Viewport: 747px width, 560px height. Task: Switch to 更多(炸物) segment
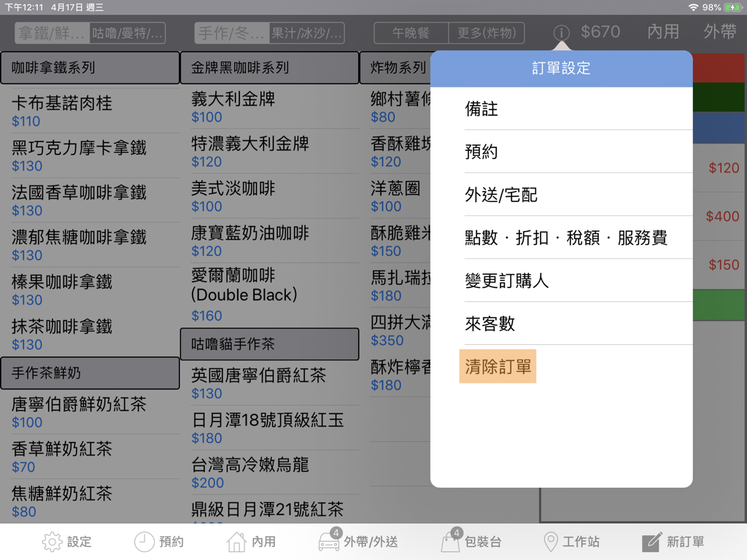click(487, 33)
